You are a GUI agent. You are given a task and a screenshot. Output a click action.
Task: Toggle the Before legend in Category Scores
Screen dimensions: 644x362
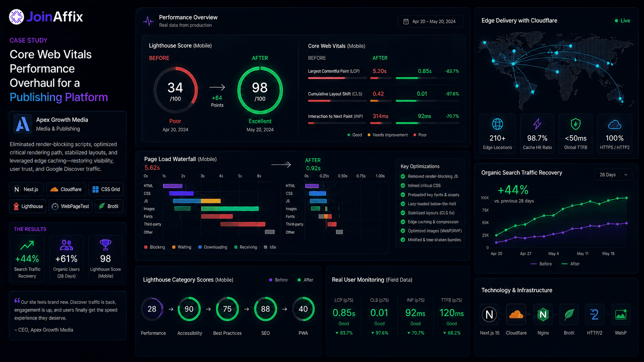pos(278,280)
